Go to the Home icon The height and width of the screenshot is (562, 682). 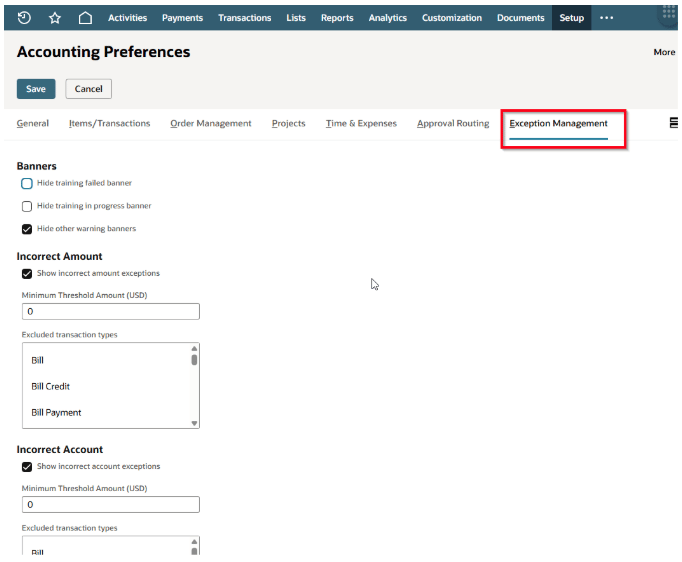pos(85,18)
